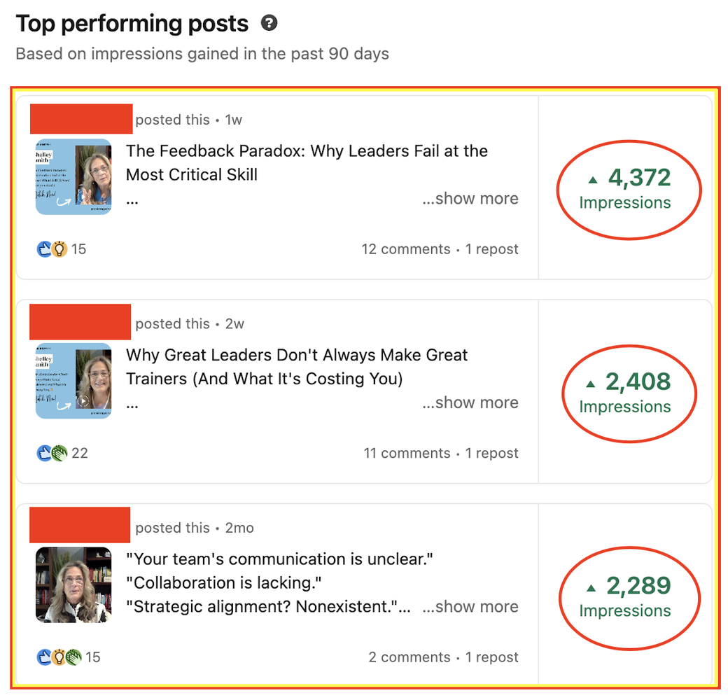728x700 pixels.
Task: Click reaction icons on the Feedback Paradox post
Action: click(52, 249)
